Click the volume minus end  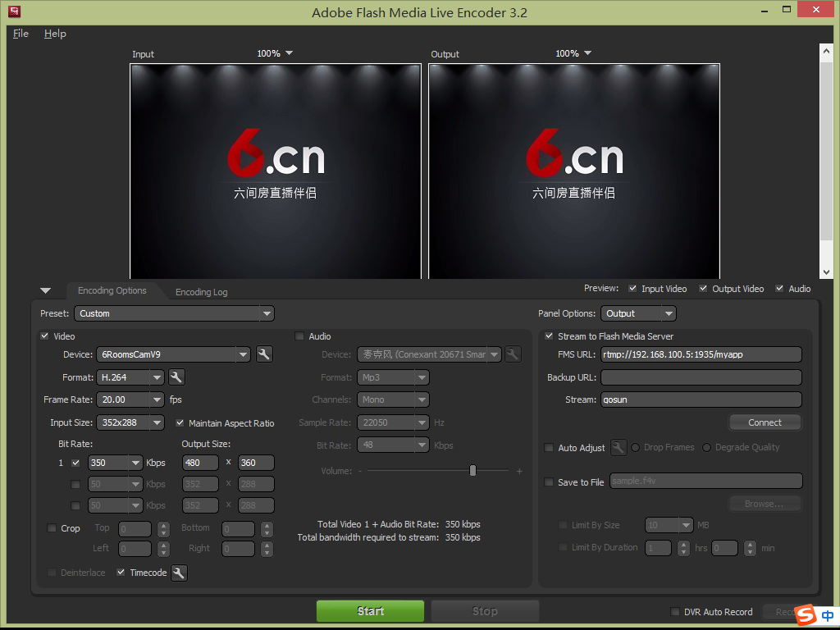point(360,471)
